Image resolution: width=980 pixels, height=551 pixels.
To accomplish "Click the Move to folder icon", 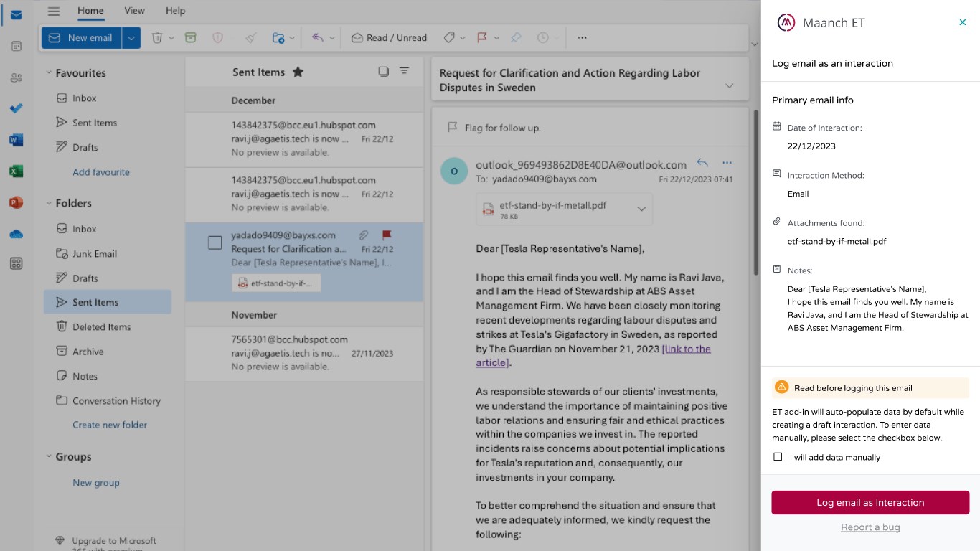I will coord(278,38).
